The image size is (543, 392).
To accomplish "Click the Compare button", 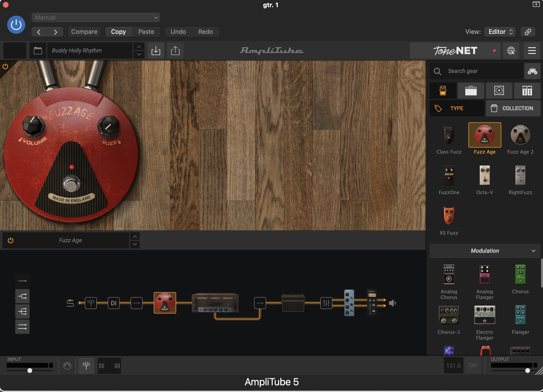I will point(84,32).
